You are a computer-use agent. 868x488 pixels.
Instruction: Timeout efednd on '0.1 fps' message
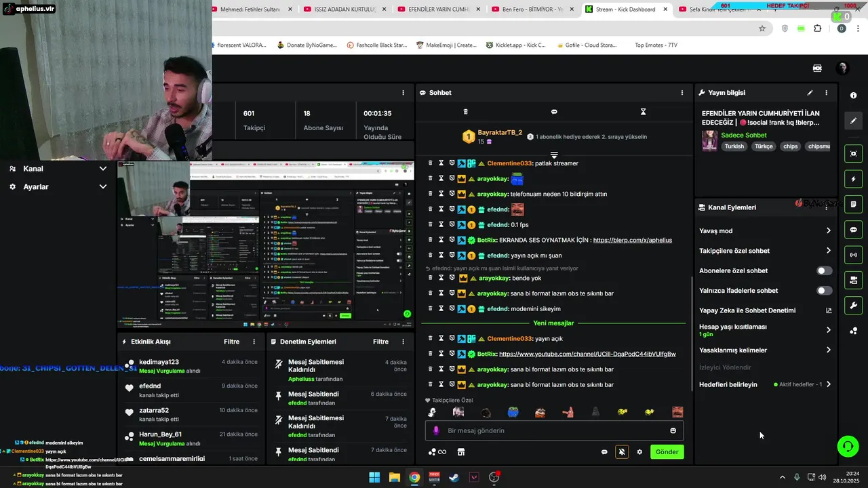click(441, 224)
